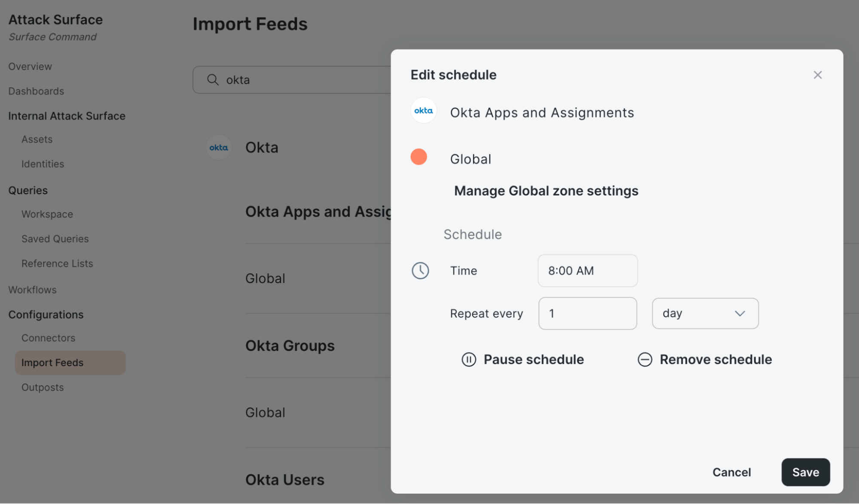Save the schedule changes
This screenshot has width=859, height=504.
(x=805, y=472)
